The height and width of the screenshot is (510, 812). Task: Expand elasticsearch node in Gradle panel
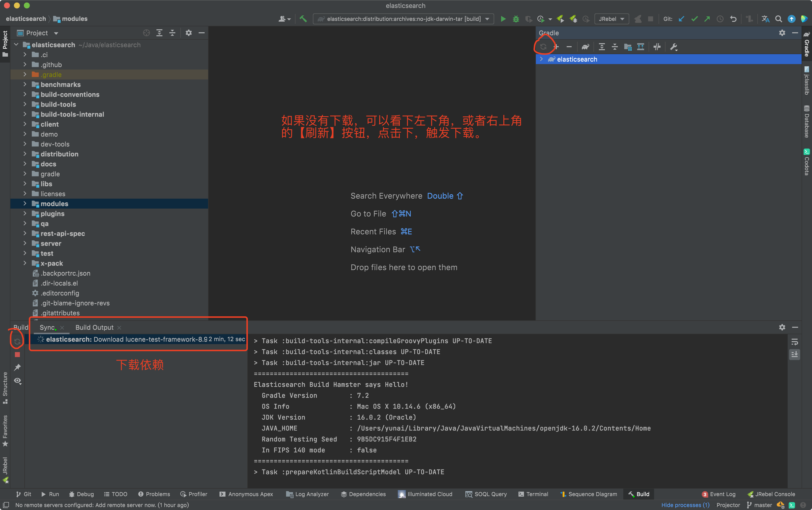[541, 59]
